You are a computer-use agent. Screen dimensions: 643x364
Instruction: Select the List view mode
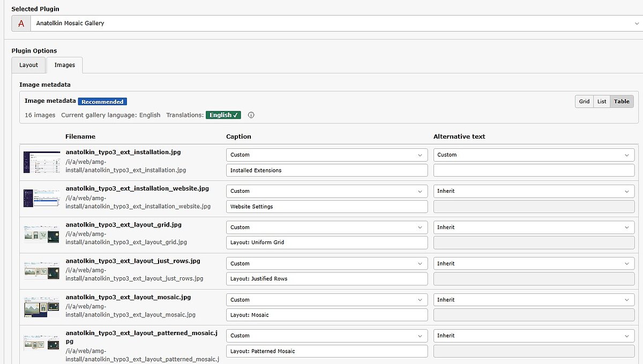click(x=602, y=101)
